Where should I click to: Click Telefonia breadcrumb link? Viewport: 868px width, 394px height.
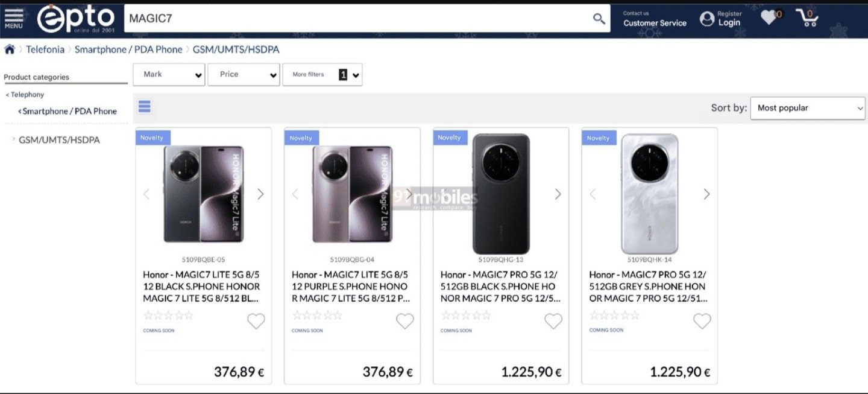pyautogui.click(x=45, y=49)
